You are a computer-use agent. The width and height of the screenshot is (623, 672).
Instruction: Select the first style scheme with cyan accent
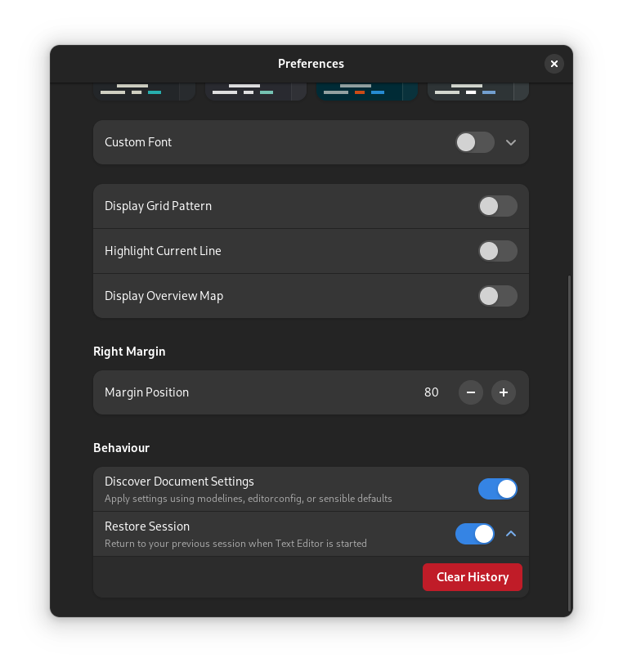pyautogui.click(x=144, y=92)
